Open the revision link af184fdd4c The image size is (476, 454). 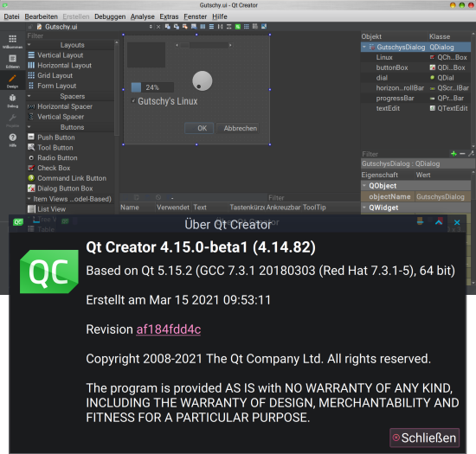tap(169, 329)
